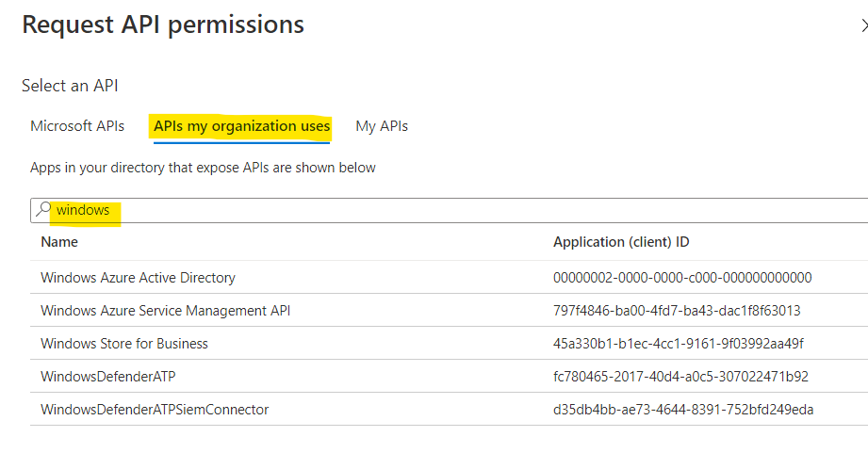Open the My APIs tab
Image resolution: width=868 pixels, height=453 pixels.
pyautogui.click(x=382, y=126)
